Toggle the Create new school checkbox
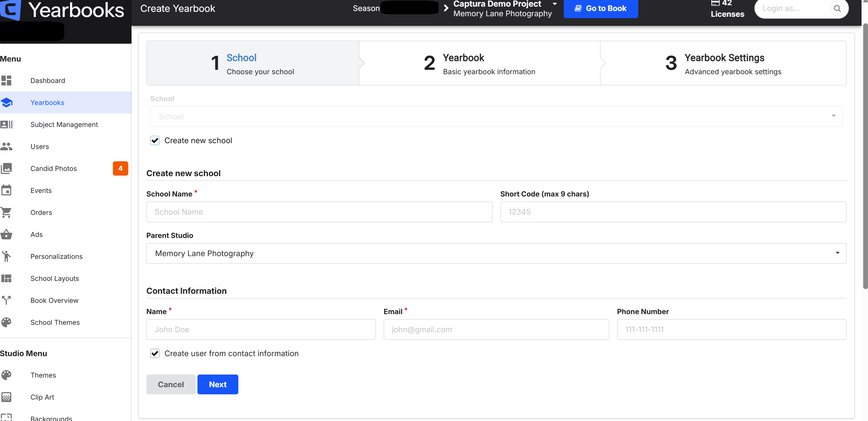 click(x=155, y=141)
